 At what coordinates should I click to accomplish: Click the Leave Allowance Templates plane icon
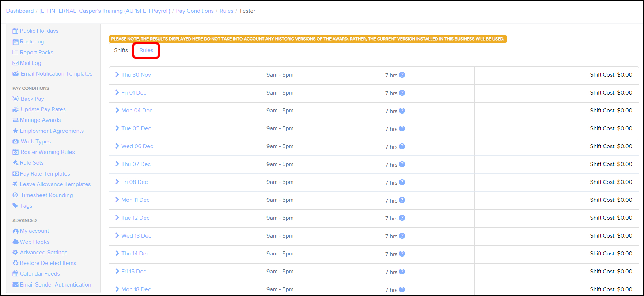(x=15, y=184)
